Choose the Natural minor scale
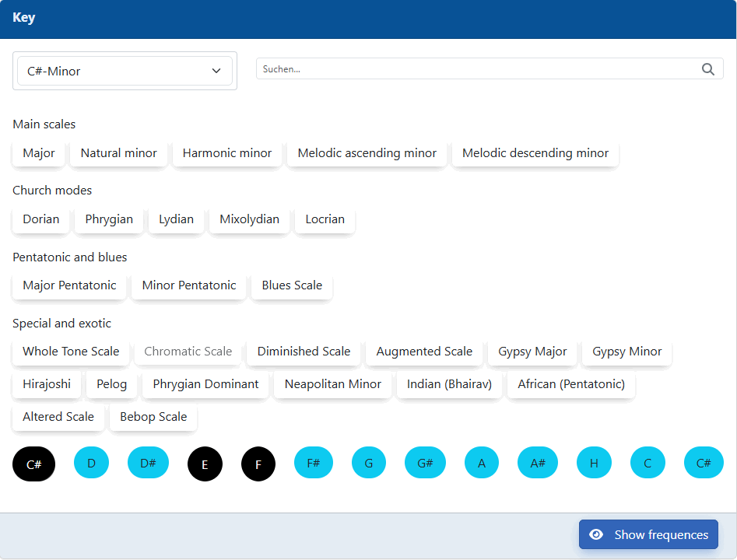The height and width of the screenshot is (560, 737). tap(118, 153)
